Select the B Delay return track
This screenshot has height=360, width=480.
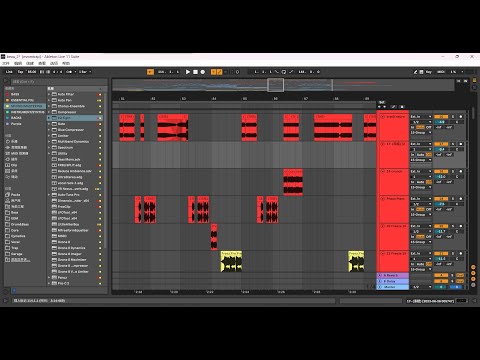coord(393,281)
